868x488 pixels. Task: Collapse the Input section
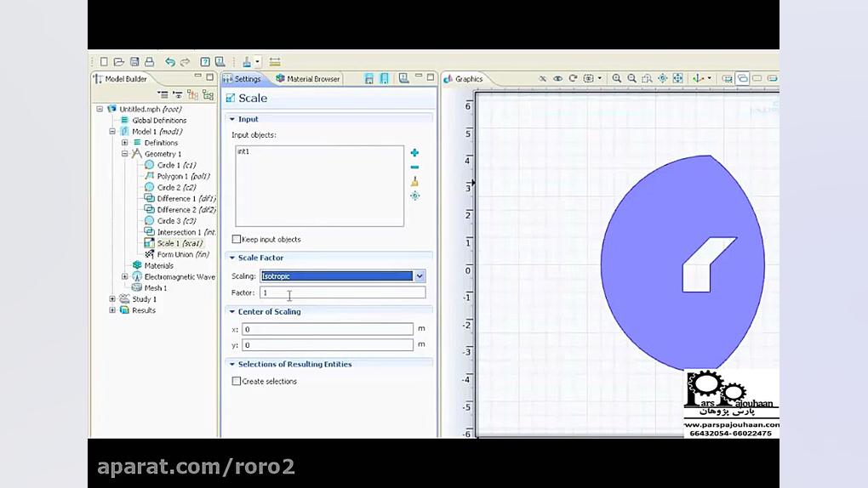click(232, 120)
